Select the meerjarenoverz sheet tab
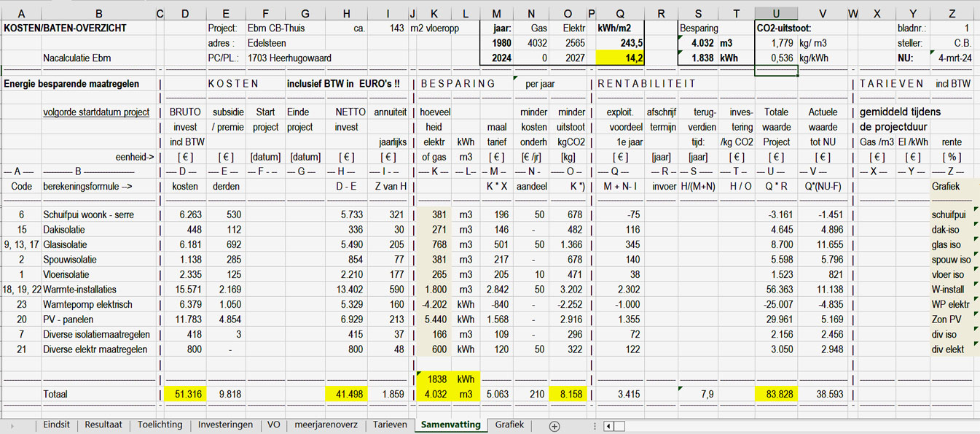 pyautogui.click(x=326, y=425)
